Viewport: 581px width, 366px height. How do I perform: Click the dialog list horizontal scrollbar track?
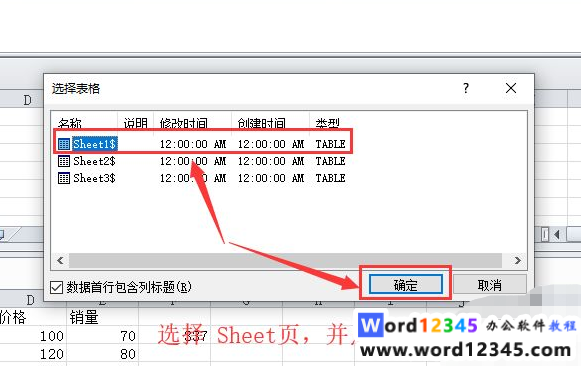tap(285, 260)
